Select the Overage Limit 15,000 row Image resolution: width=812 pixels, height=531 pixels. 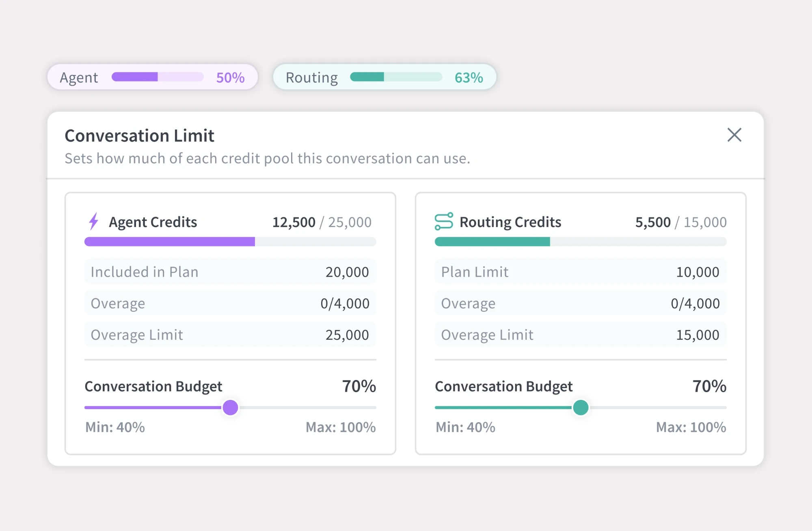pos(581,335)
